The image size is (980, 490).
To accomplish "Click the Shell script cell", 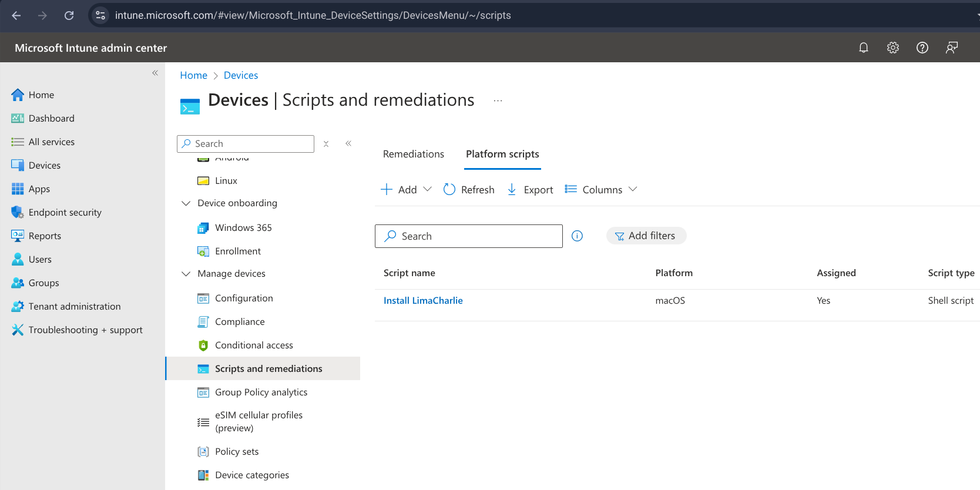I will [x=951, y=300].
